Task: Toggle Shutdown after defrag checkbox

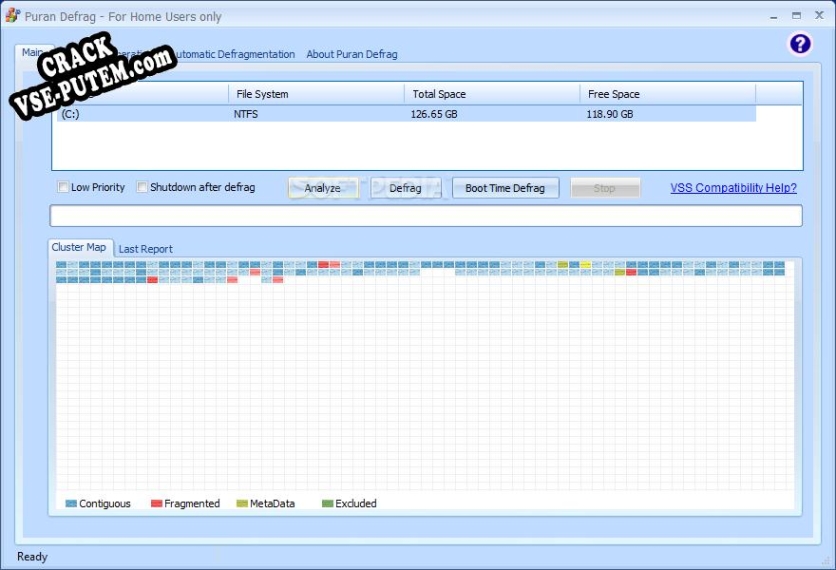Action: tap(142, 187)
